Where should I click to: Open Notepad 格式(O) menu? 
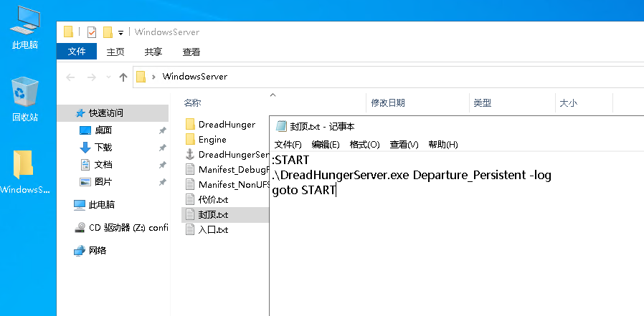pyautogui.click(x=365, y=145)
